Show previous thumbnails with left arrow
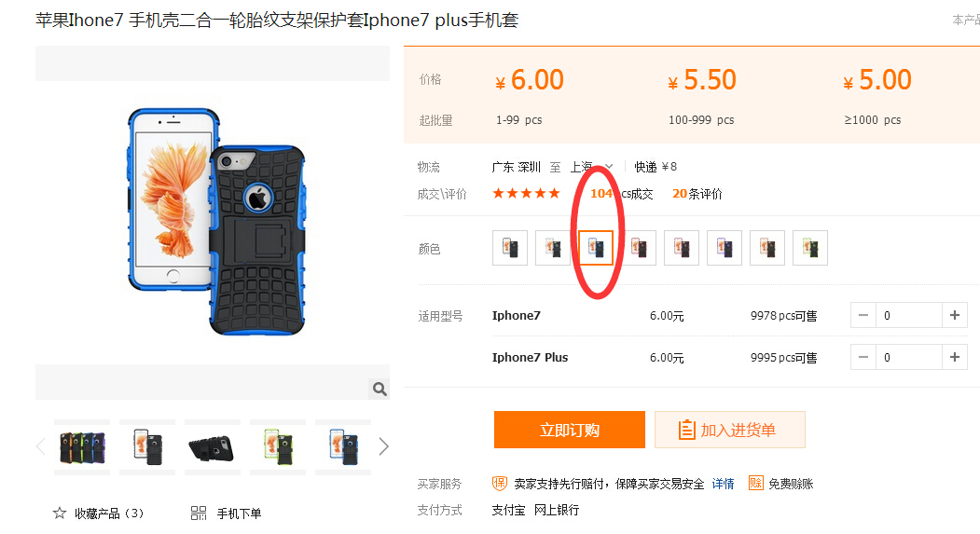Screen dimensions: 980x534 (41, 446)
